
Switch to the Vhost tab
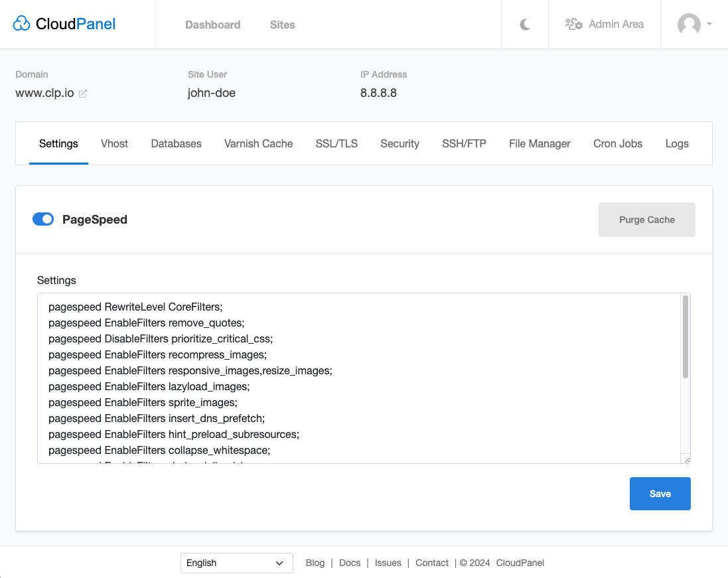tap(114, 143)
